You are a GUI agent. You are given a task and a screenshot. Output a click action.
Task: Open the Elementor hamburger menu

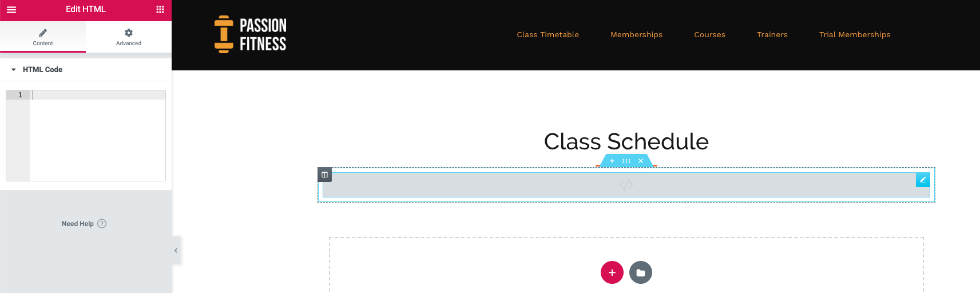click(x=11, y=9)
